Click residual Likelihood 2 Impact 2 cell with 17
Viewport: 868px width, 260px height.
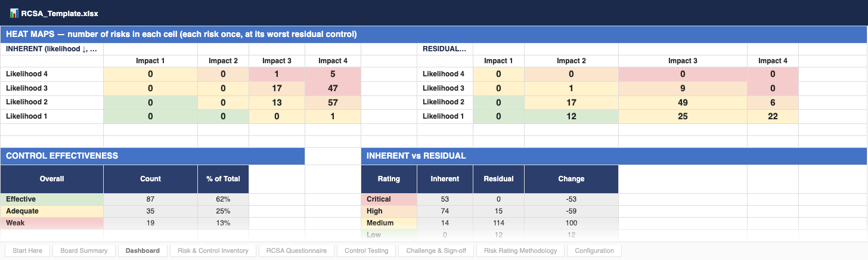click(x=571, y=103)
